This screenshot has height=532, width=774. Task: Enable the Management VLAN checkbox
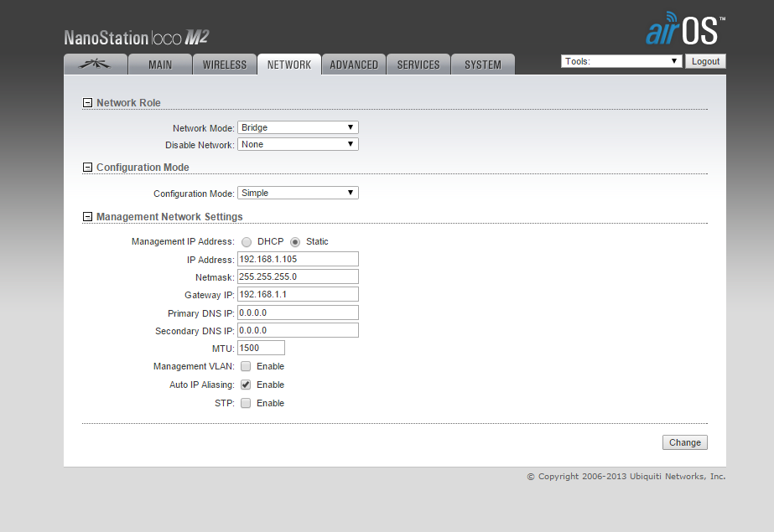click(x=246, y=366)
